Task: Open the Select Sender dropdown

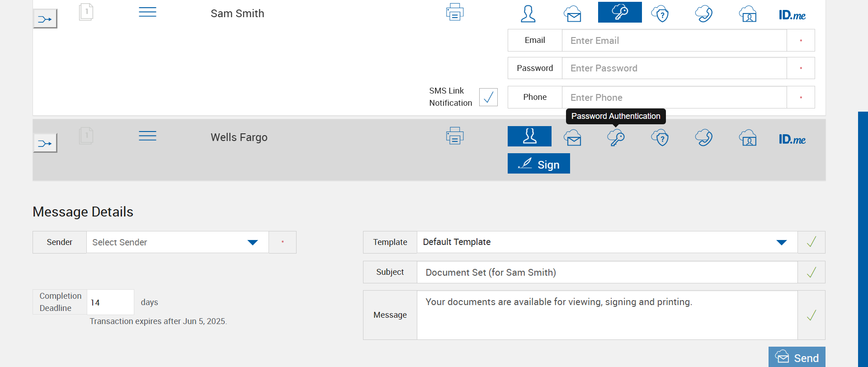Action: pyautogui.click(x=177, y=242)
